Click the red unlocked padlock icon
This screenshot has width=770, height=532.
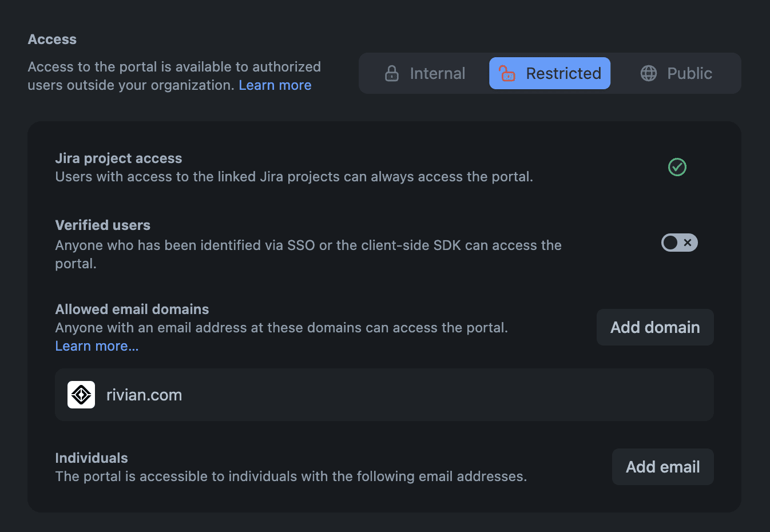[507, 74]
